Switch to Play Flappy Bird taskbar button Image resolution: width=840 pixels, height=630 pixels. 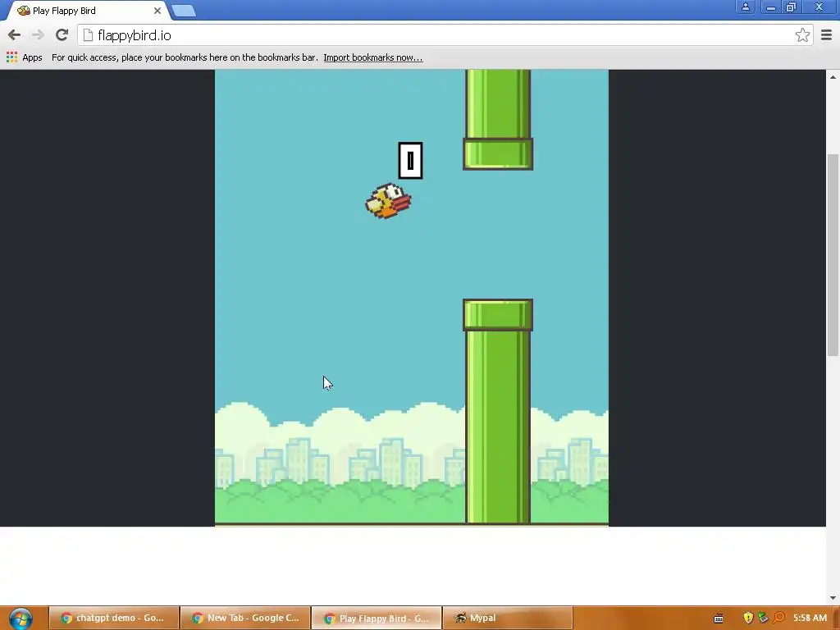377,619
